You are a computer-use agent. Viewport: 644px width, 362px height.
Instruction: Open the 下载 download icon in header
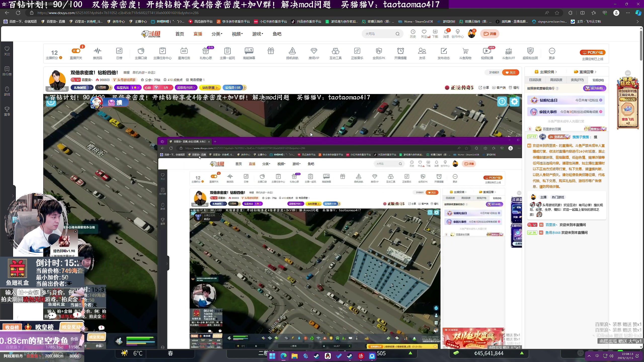(435, 34)
